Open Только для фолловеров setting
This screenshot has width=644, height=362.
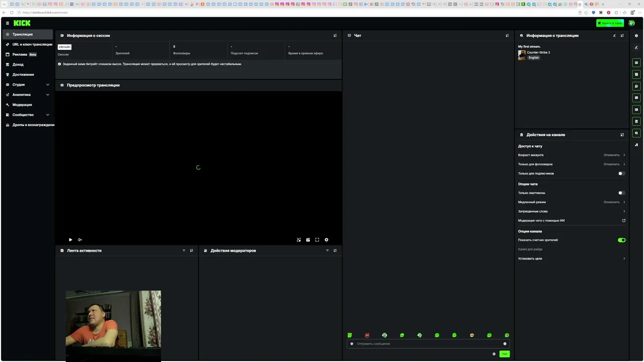tap(572, 164)
